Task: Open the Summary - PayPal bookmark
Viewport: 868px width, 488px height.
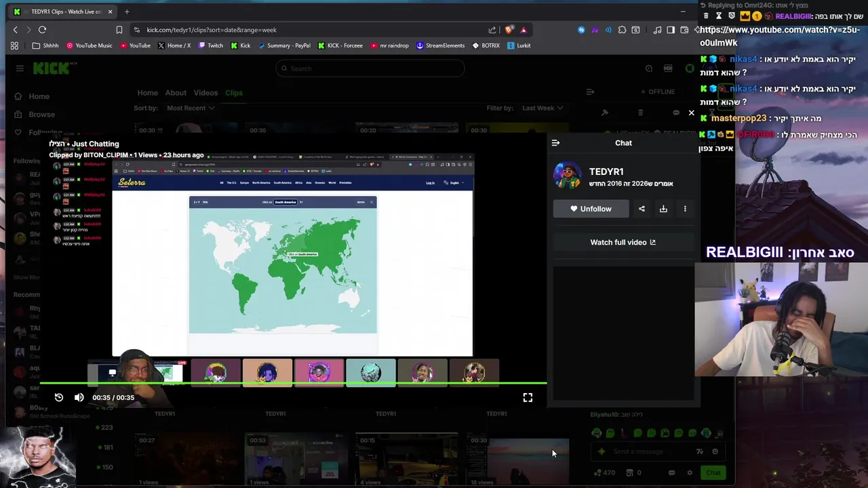Action: (283, 45)
